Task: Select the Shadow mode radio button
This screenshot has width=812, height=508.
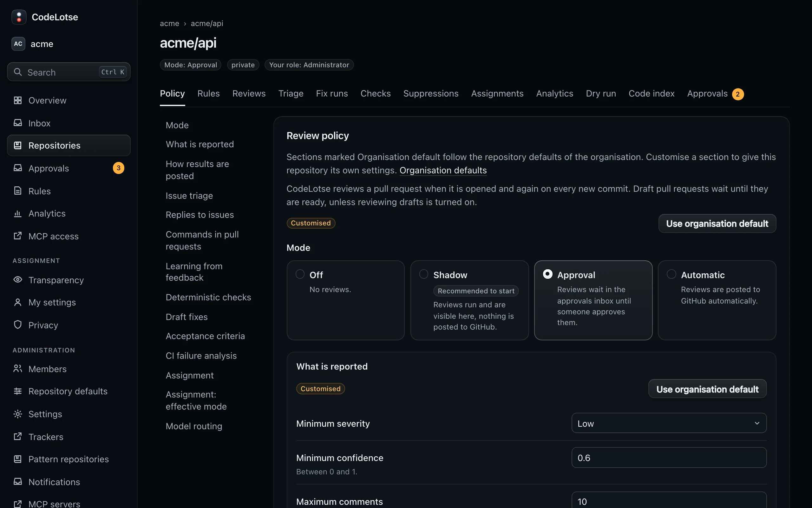Action: pos(424,274)
